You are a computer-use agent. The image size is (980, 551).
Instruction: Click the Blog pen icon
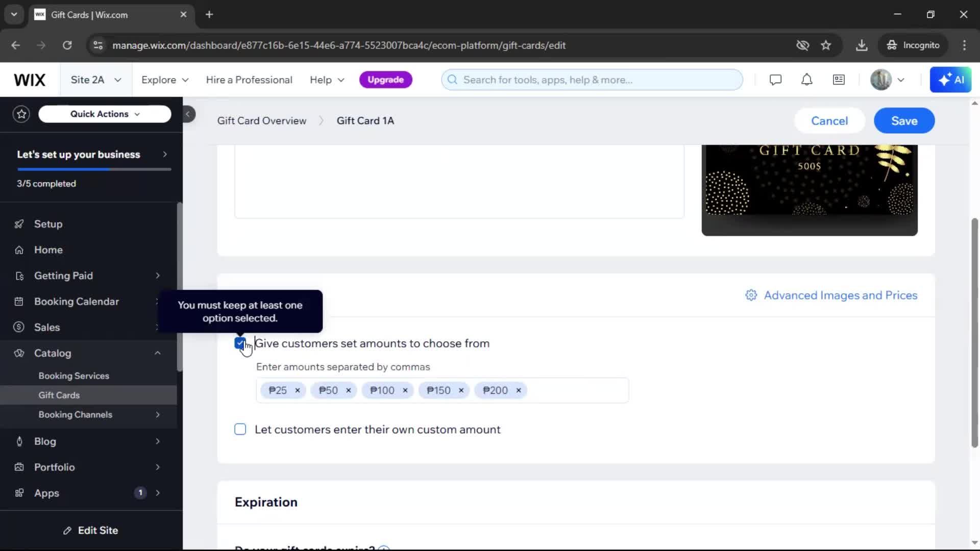coord(19,441)
